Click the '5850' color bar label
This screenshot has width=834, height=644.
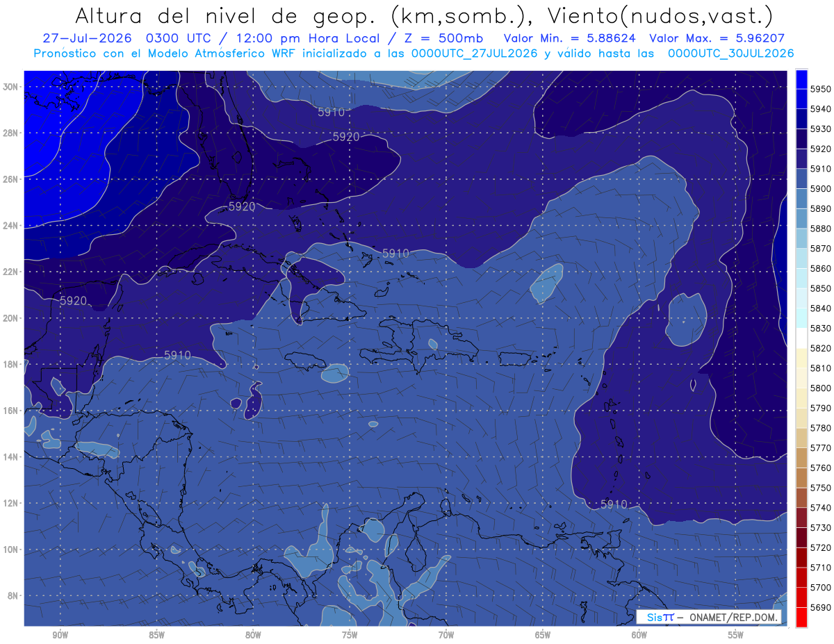pos(821,288)
